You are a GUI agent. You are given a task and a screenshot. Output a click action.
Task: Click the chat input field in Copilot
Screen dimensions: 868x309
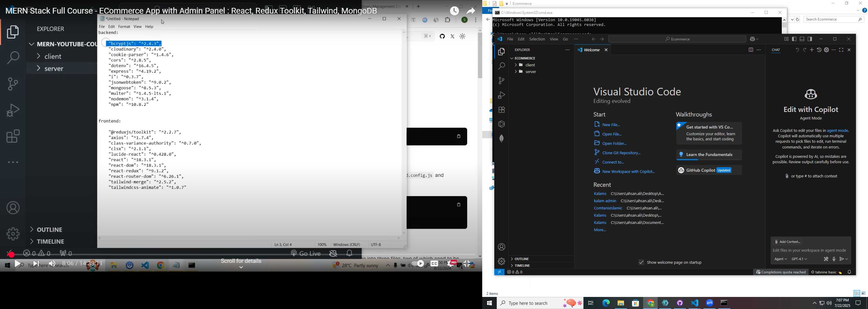811,250
